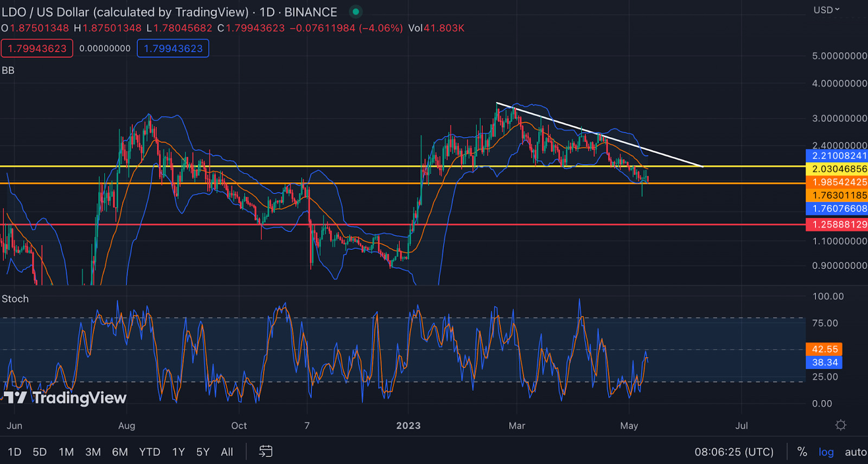Click the blue buy price 1.79943623 box
This screenshot has height=464, width=868.
click(173, 48)
